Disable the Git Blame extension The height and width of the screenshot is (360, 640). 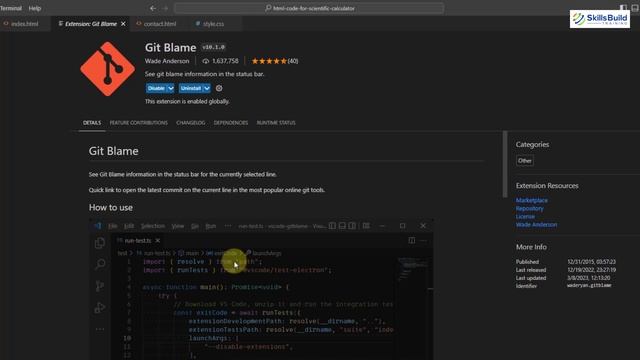click(156, 88)
